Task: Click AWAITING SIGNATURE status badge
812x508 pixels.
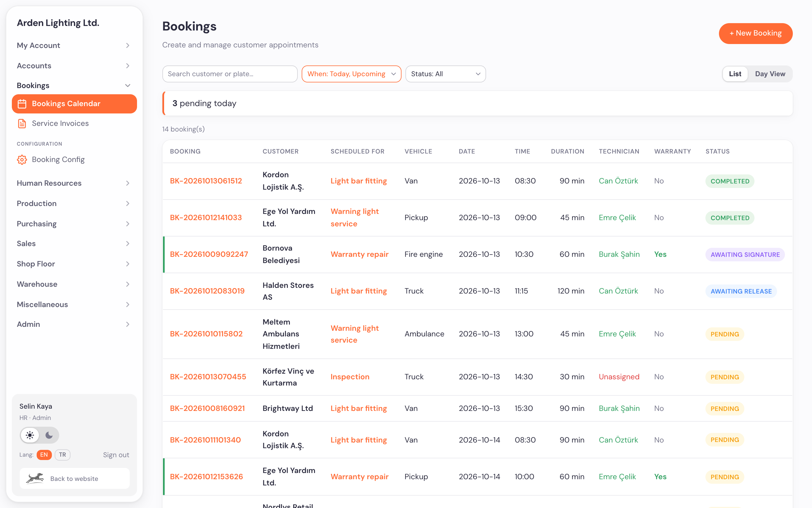Action: (745, 255)
